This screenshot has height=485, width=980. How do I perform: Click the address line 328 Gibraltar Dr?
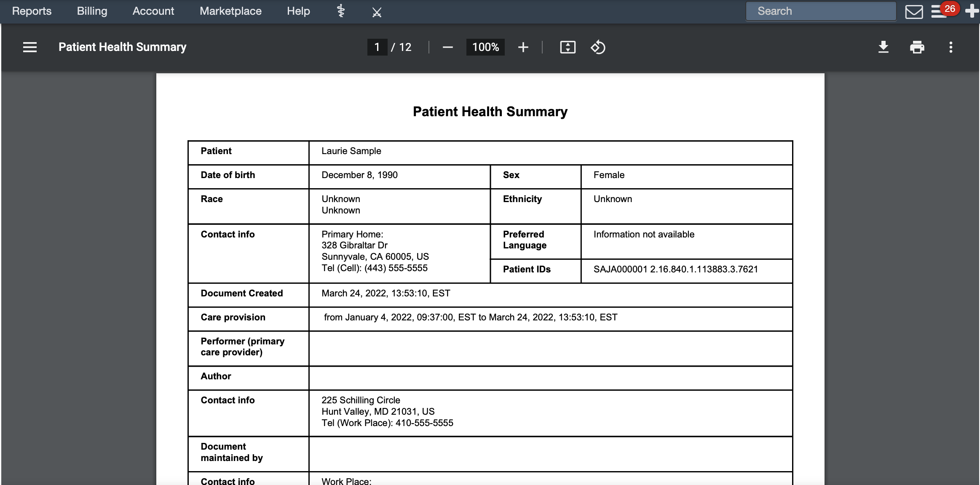[354, 245]
